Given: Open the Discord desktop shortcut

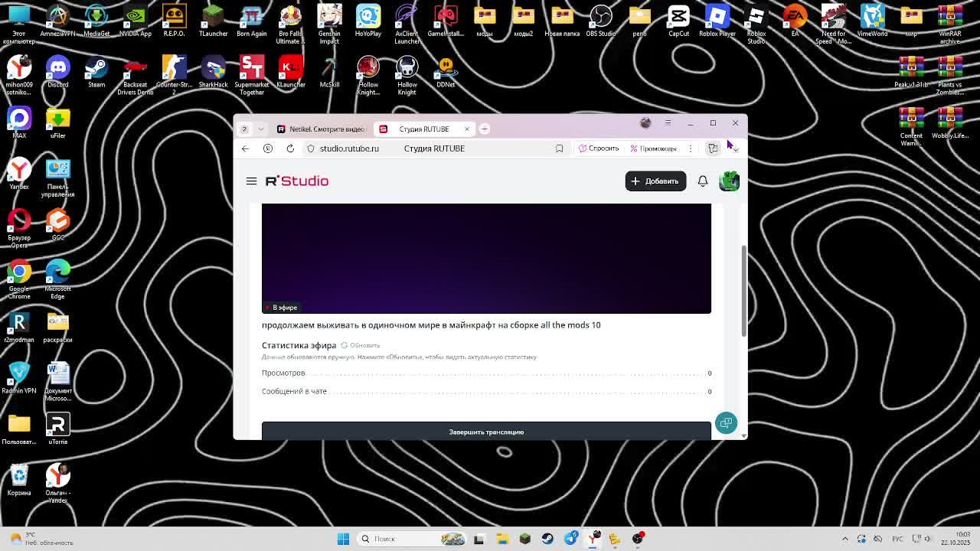Looking at the screenshot, I should click(x=57, y=73).
